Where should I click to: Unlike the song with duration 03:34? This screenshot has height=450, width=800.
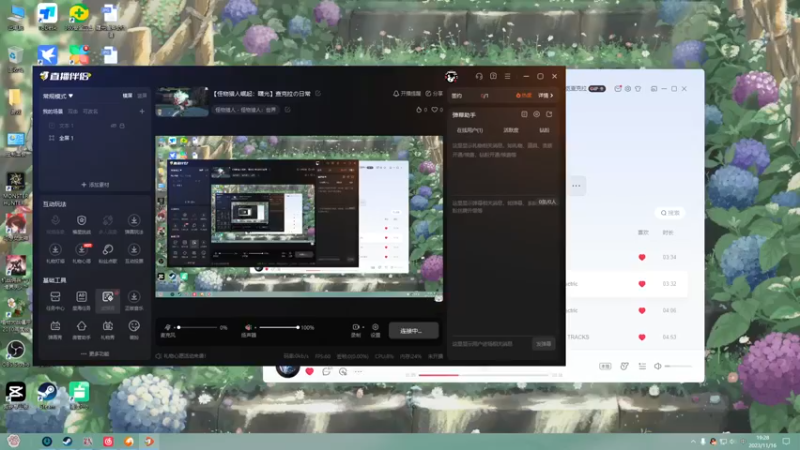pyautogui.click(x=642, y=257)
